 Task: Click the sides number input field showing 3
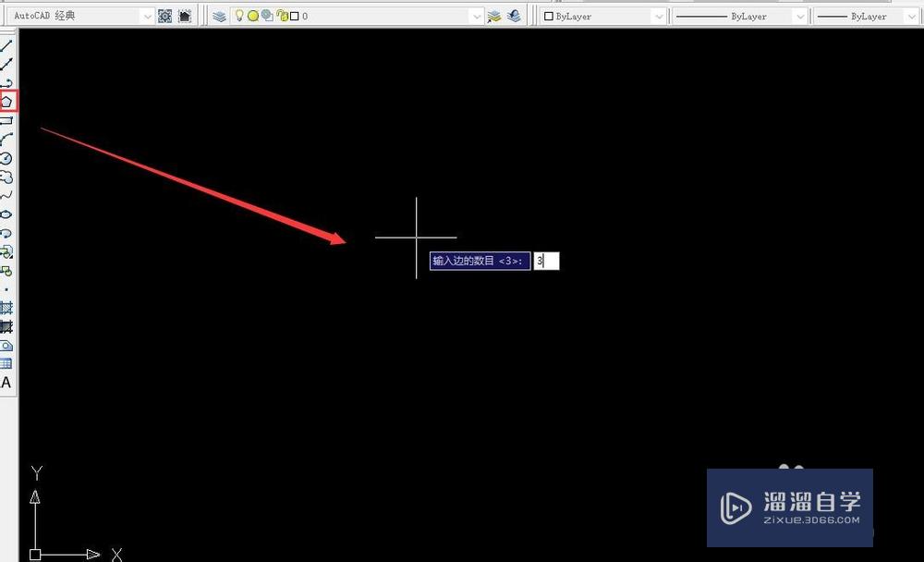545,261
